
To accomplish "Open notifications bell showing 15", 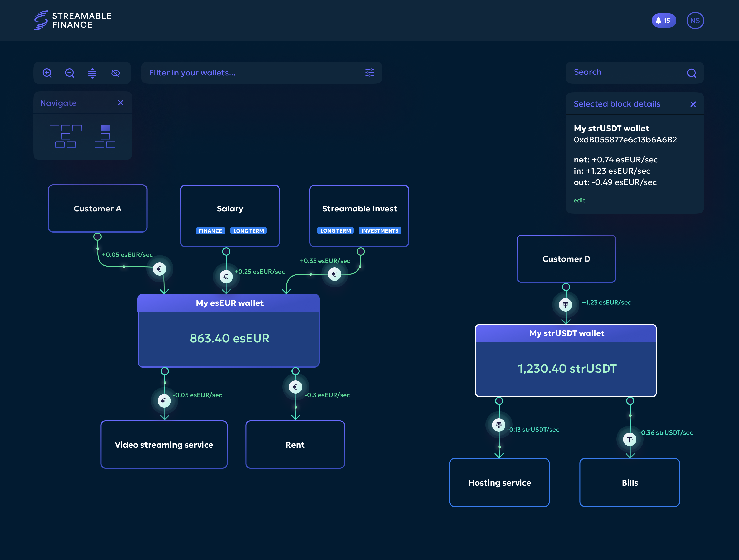I will click(x=664, y=21).
